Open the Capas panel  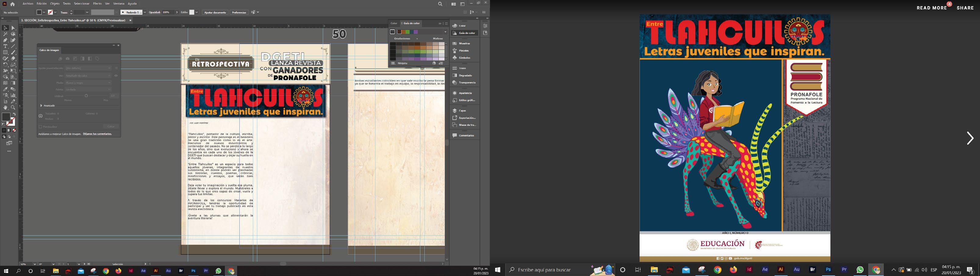462,111
